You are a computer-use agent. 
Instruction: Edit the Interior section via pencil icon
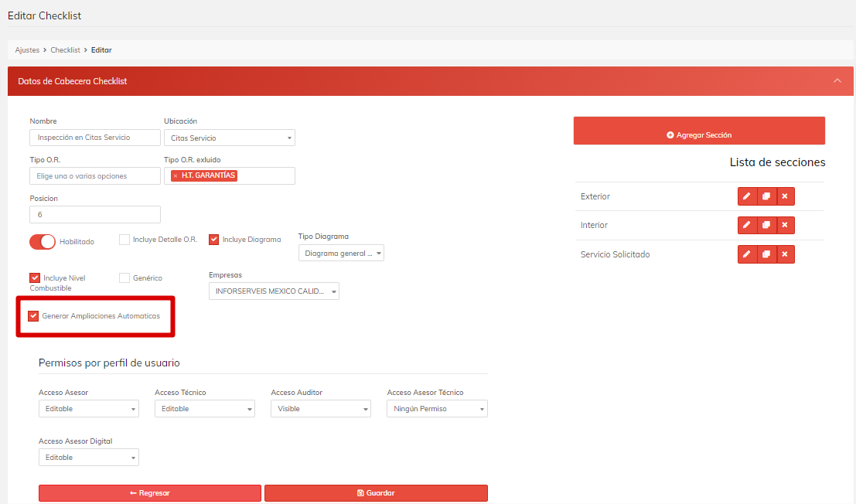(x=747, y=225)
